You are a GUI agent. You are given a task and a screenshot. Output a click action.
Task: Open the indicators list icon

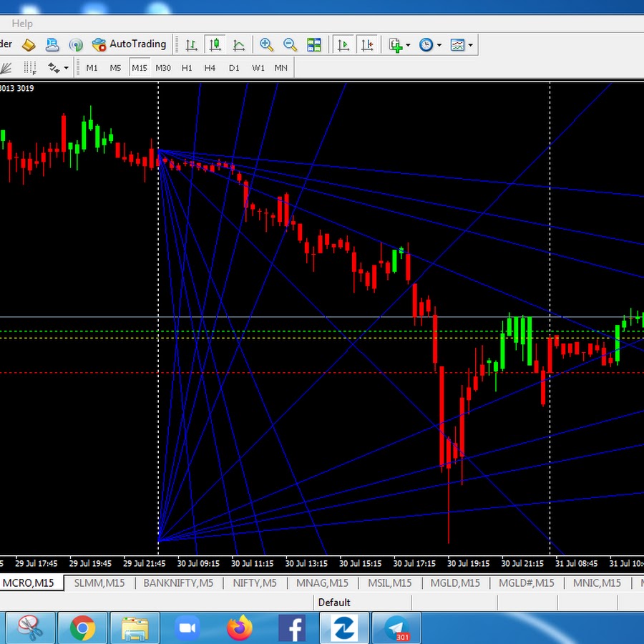(396, 44)
